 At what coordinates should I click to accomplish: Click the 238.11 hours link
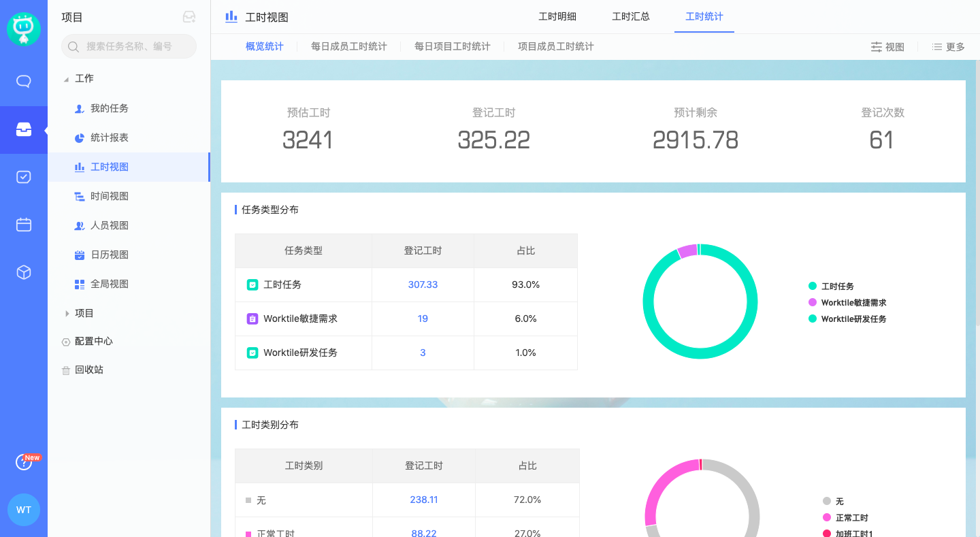coord(423,500)
